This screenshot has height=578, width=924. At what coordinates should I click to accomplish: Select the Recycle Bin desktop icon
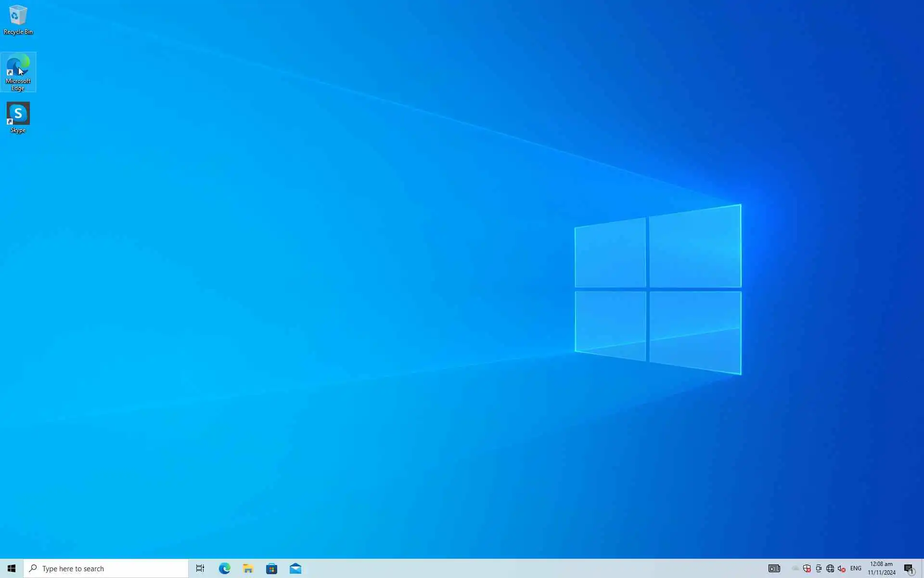click(18, 19)
